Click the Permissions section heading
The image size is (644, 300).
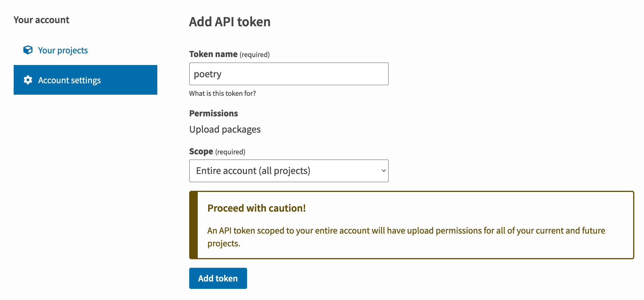[213, 113]
